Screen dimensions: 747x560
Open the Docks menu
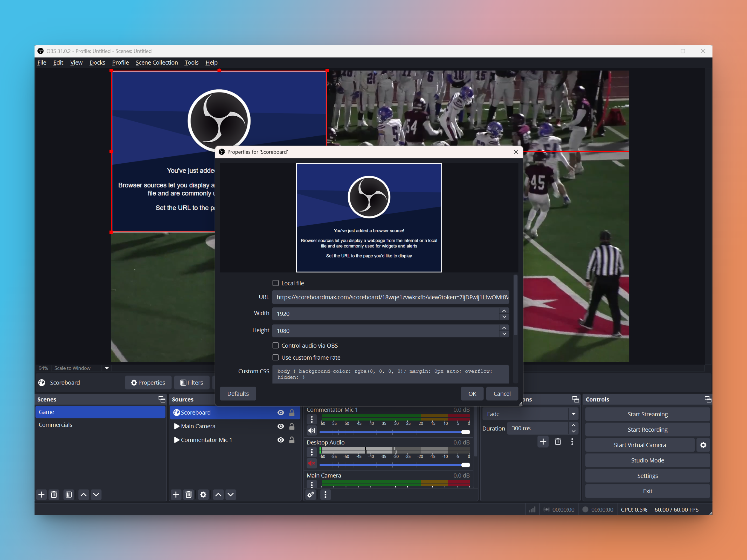[97, 62]
